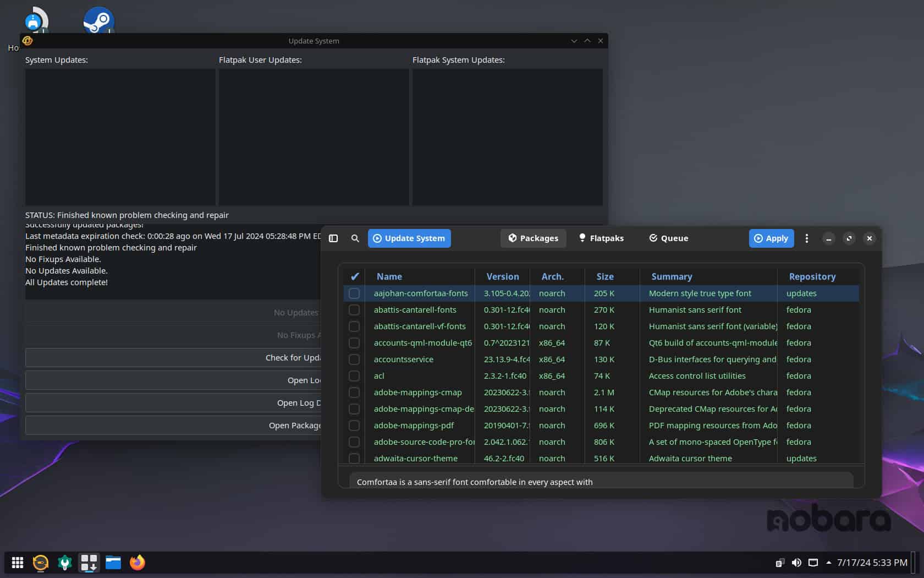924x578 pixels.
Task: Enable the adobe-mappings-pdf package checkbox
Action: click(354, 426)
